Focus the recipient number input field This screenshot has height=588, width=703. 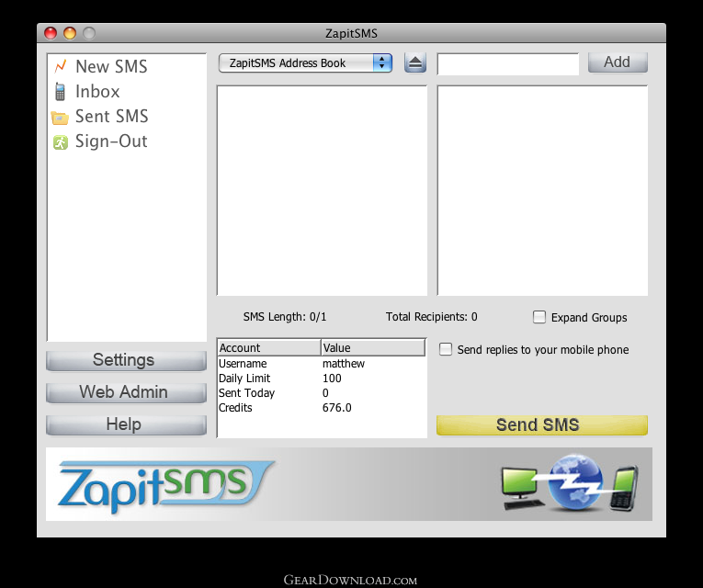pos(508,64)
